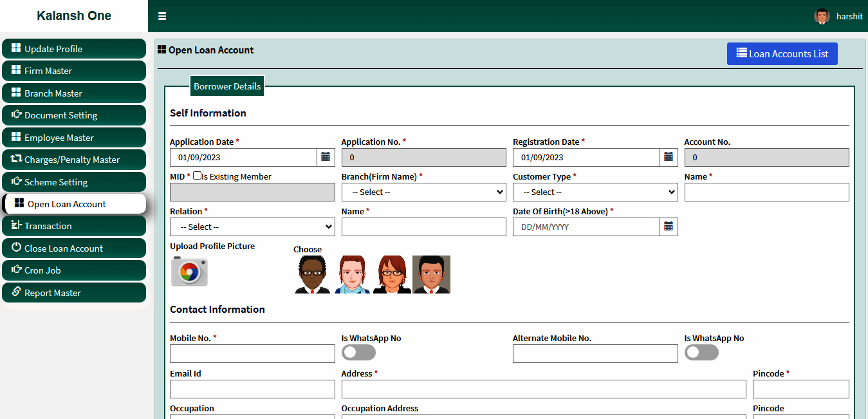868x419 pixels.
Task: Open the Registration Date calendar picker icon
Action: tap(669, 157)
